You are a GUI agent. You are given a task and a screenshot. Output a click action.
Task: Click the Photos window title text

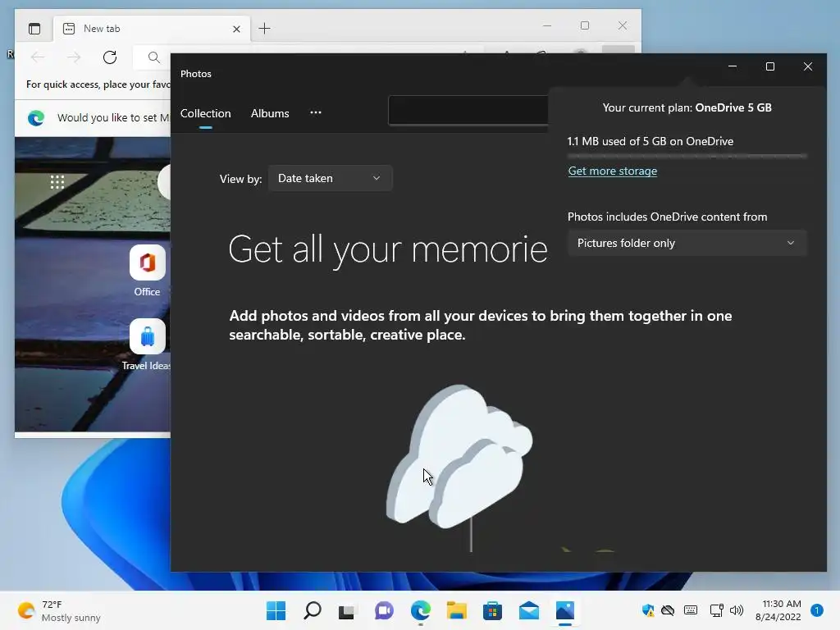coord(195,74)
